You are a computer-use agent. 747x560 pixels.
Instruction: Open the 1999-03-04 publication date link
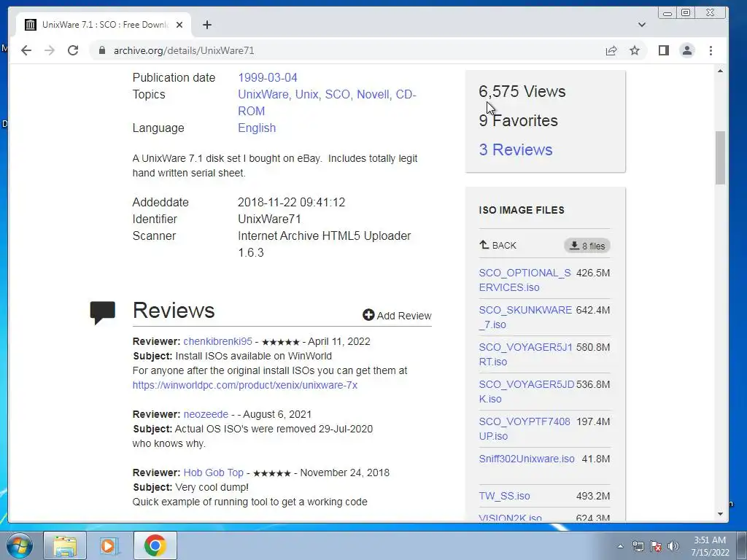pos(267,77)
